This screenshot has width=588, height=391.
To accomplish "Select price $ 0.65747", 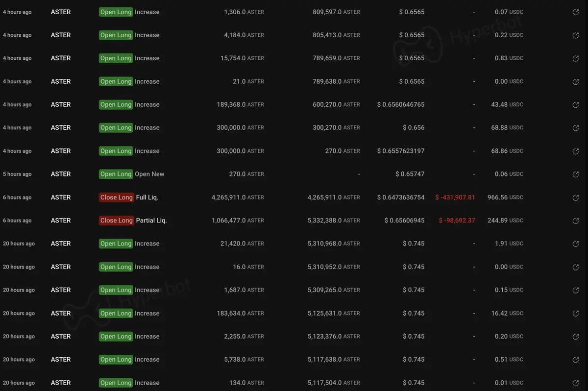I will click(x=410, y=174).
